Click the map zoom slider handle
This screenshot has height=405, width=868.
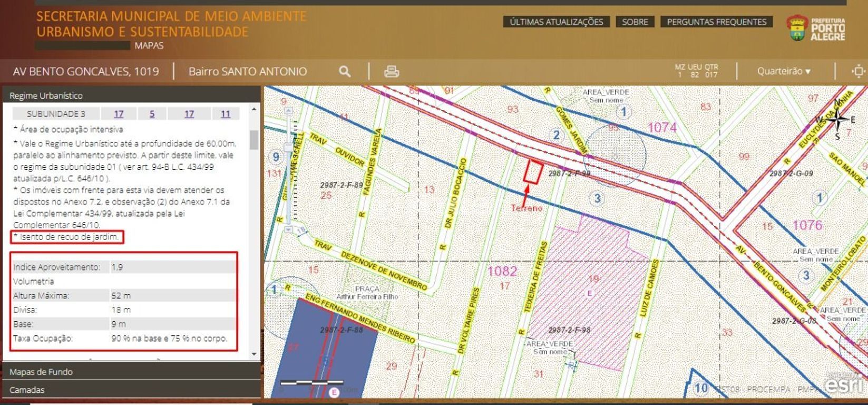click(288, 147)
